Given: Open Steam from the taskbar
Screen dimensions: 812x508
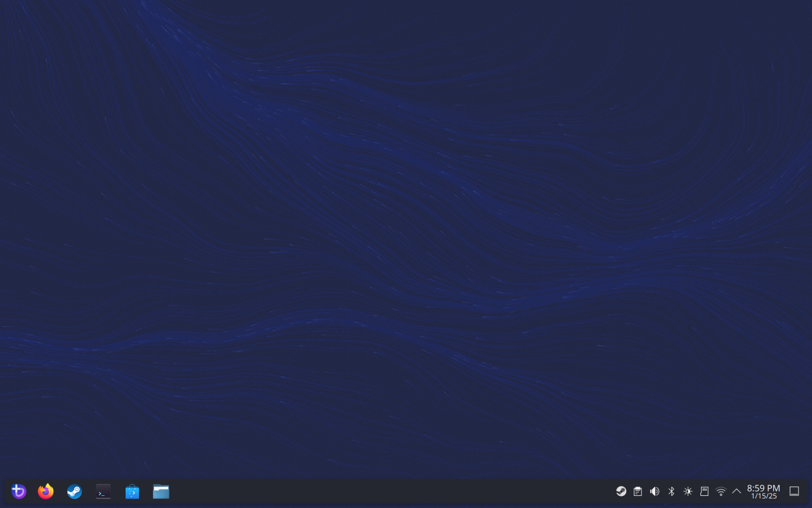Looking at the screenshot, I should pos(74,491).
